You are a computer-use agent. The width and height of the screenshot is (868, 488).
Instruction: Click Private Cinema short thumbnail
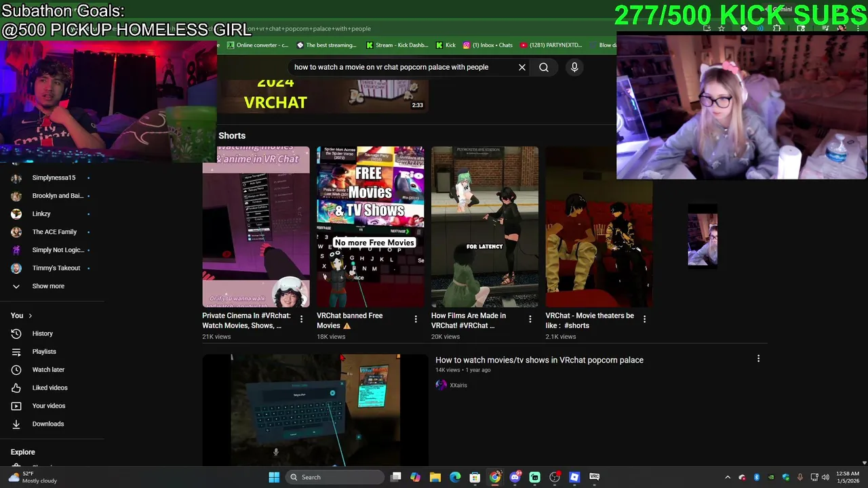click(256, 227)
